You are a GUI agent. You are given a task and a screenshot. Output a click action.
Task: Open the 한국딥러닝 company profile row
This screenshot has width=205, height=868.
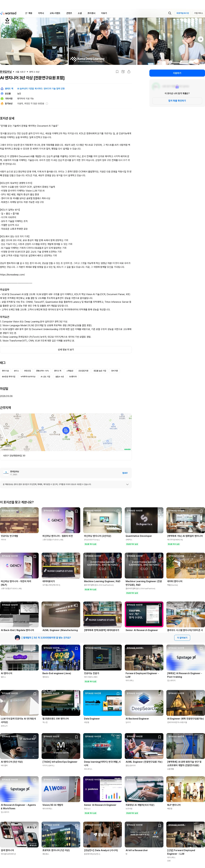pyautogui.click(x=66, y=473)
